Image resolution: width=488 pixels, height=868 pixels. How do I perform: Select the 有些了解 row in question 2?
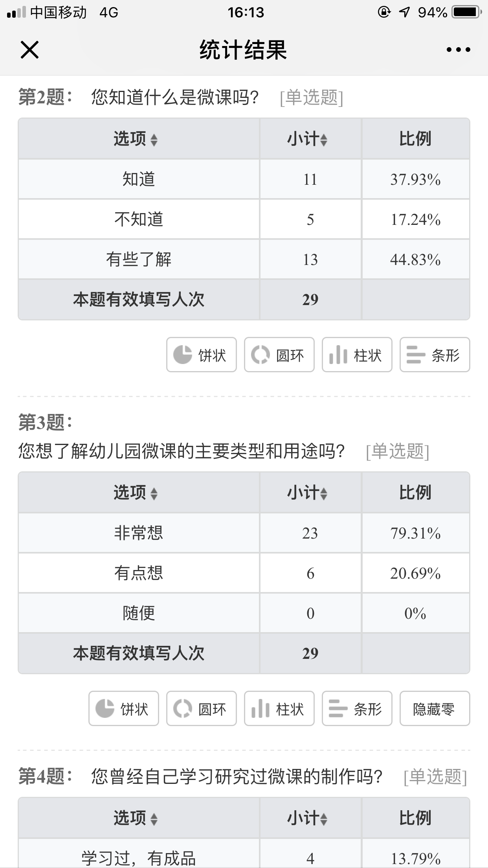point(244,259)
